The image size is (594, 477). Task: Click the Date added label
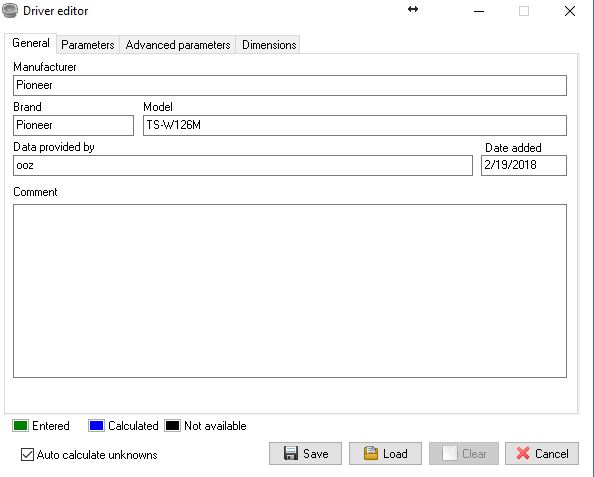pyautogui.click(x=513, y=148)
